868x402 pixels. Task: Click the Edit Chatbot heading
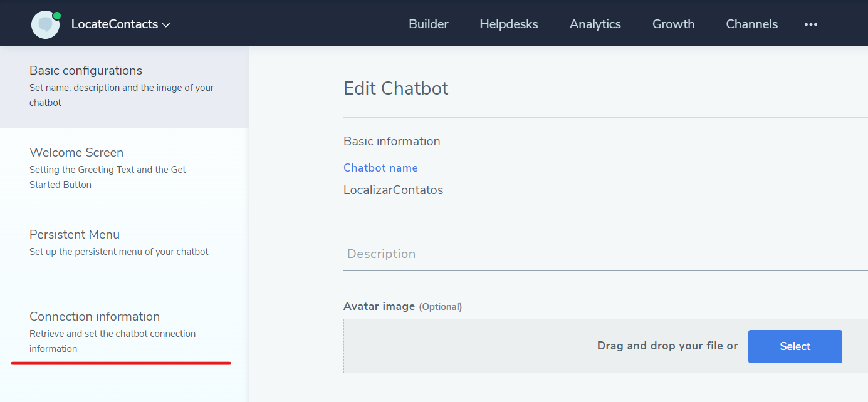[395, 88]
